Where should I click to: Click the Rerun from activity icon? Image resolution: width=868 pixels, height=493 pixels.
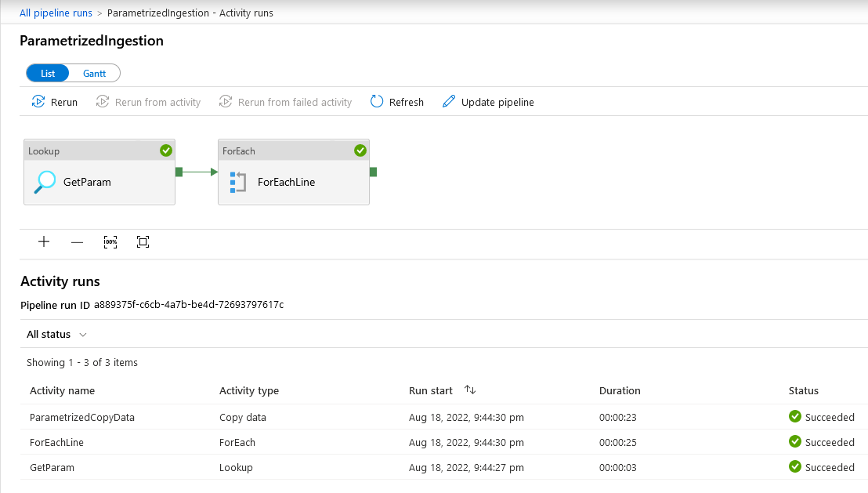(103, 101)
